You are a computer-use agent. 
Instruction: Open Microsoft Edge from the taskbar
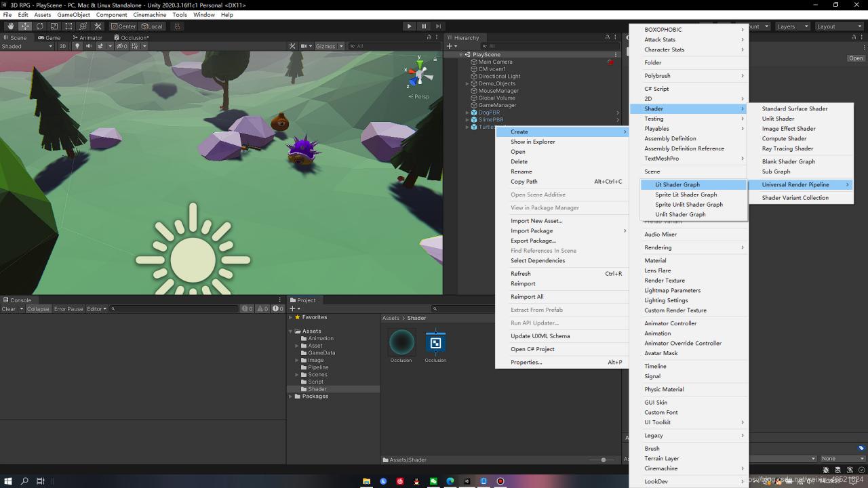tap(450, 481)
